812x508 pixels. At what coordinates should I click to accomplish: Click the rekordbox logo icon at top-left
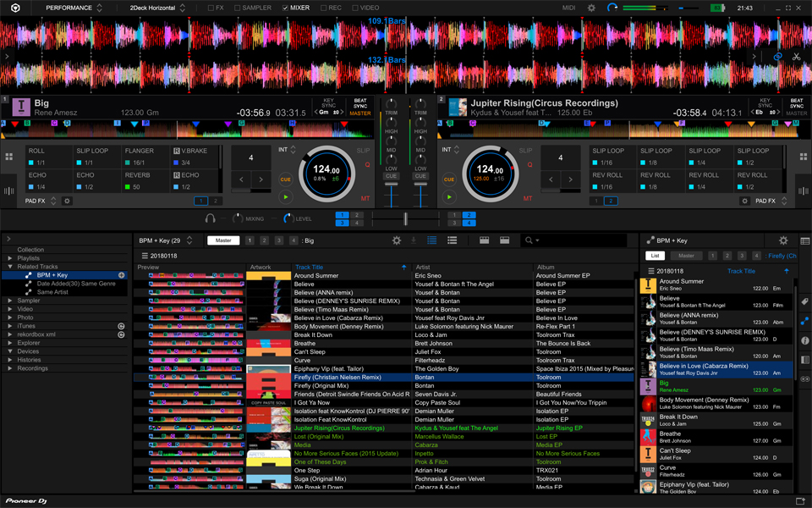tap(15, 8)
